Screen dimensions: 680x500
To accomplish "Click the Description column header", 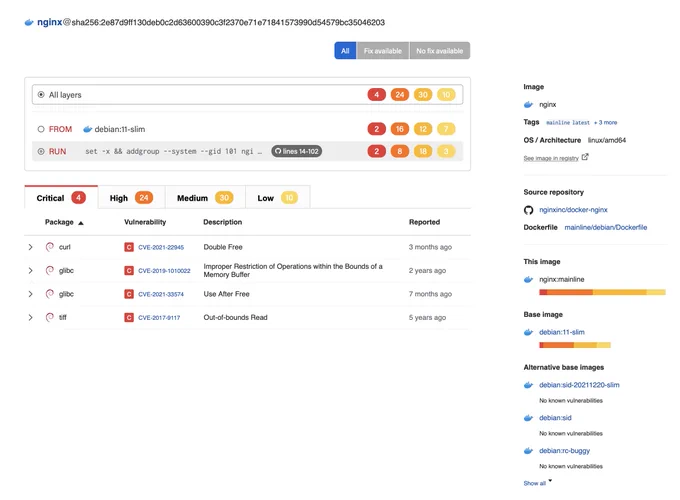I will tap(222, 222).
